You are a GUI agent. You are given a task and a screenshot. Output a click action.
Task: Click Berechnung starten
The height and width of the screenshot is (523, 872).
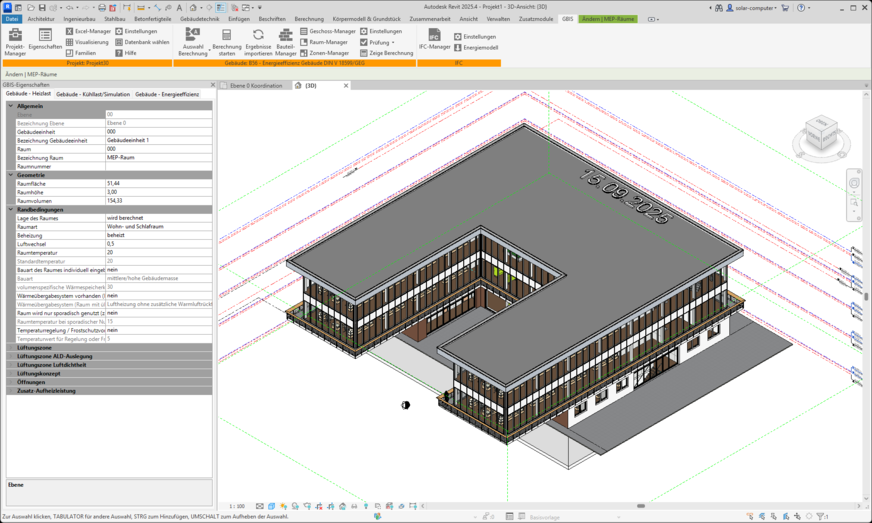tap(227, 42)
